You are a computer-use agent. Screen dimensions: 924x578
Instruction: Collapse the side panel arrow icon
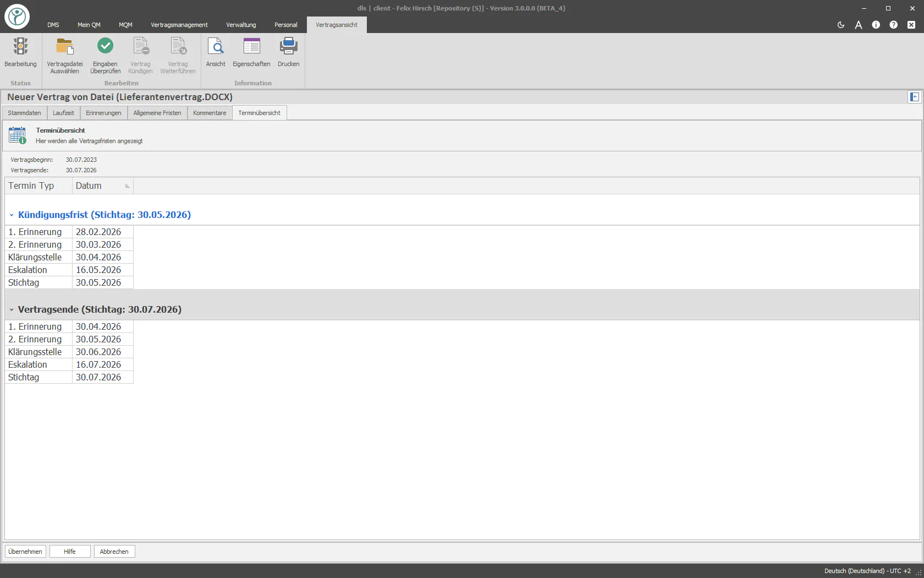click(915, 97)
